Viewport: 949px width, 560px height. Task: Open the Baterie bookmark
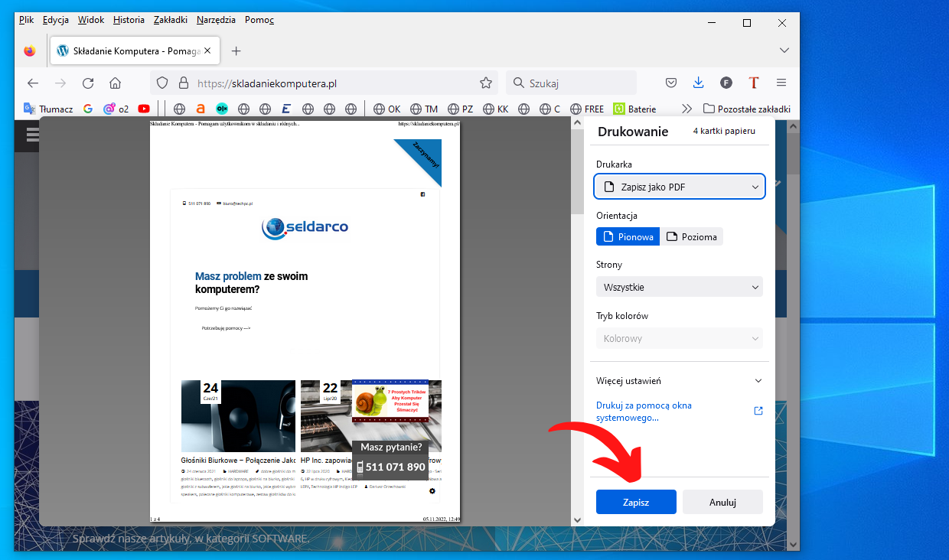(634, 109)
